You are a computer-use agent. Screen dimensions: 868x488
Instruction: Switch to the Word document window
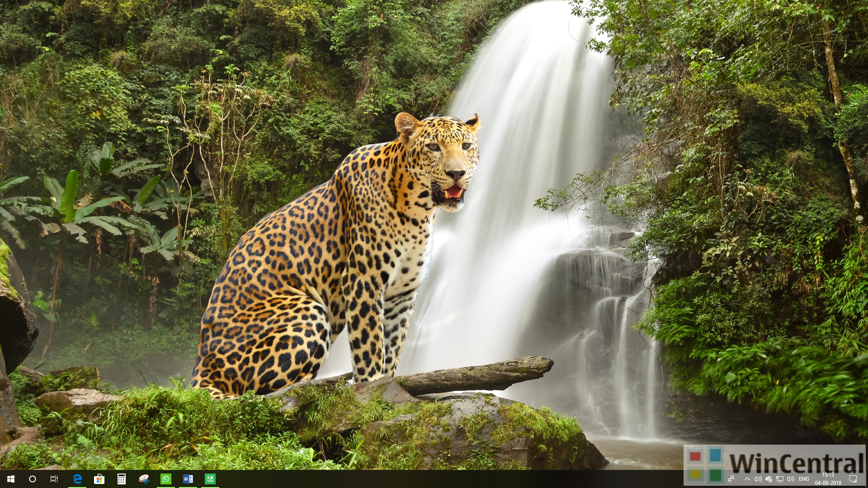[188, 479]
